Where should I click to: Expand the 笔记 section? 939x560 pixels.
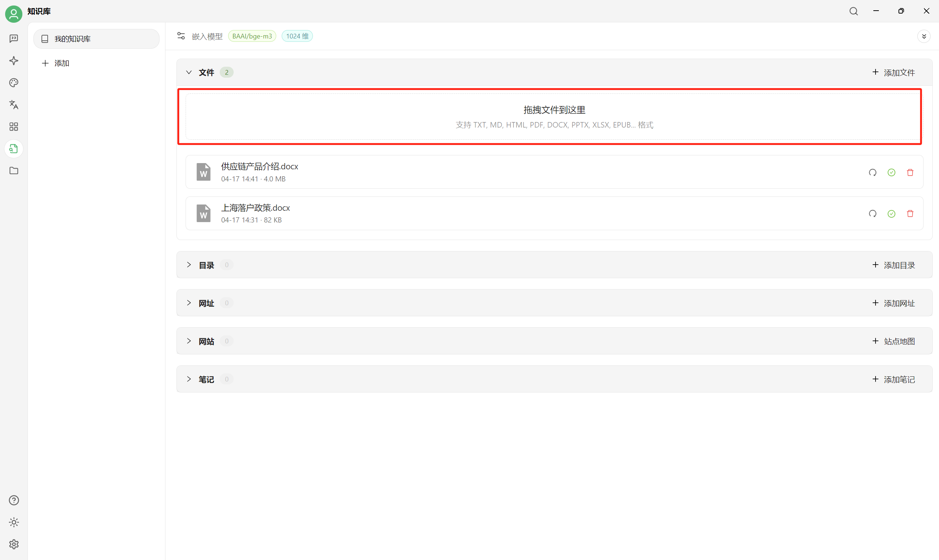click(189, 379)
